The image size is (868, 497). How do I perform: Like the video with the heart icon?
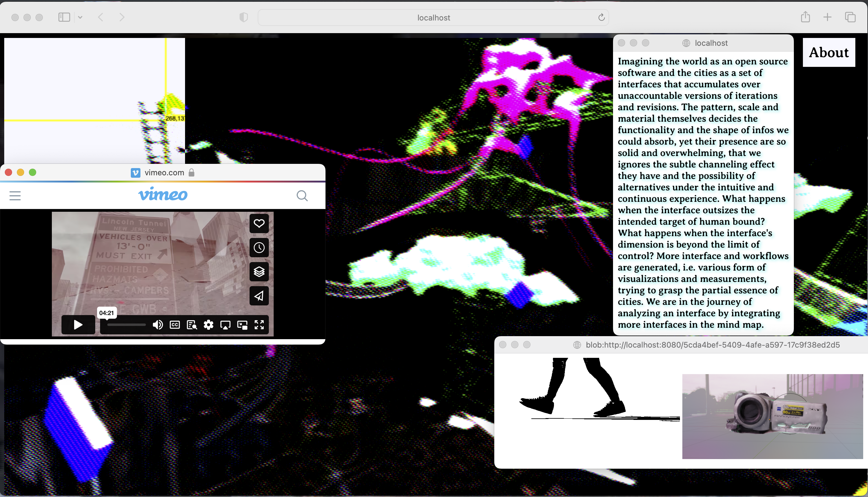(x=259, y=223)
